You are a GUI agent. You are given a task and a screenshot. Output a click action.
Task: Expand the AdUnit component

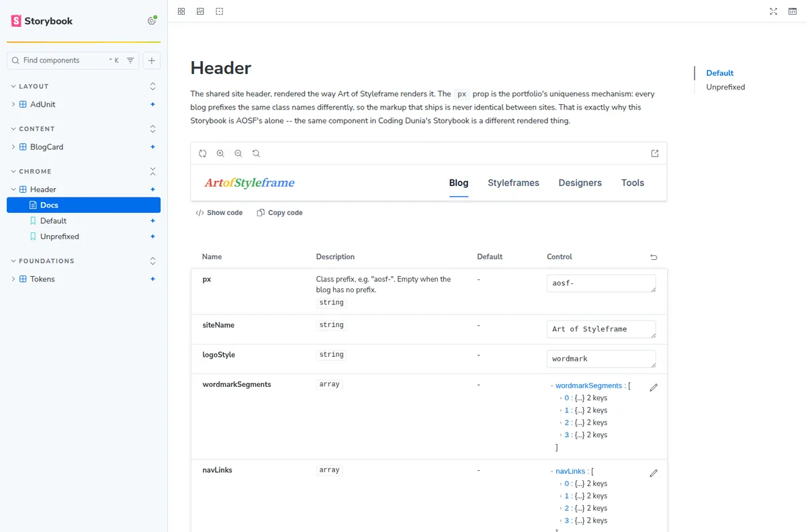(x=43, y=104)
